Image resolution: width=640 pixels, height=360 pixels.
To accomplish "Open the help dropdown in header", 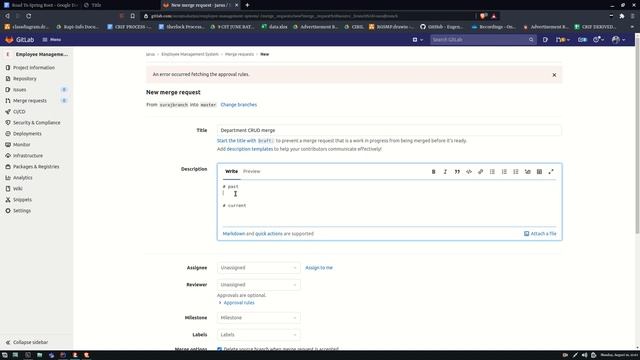I will pyautogui.click(x=598, y=40).
